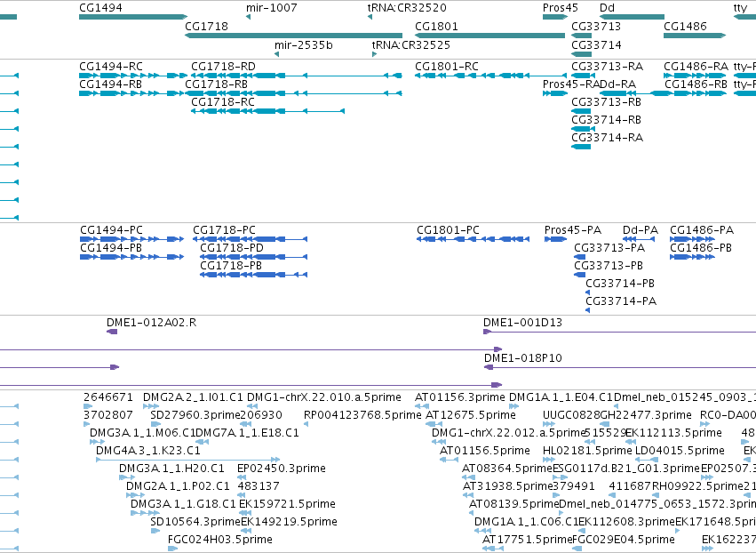Click the CG1494 gene label

pos(100,8)
